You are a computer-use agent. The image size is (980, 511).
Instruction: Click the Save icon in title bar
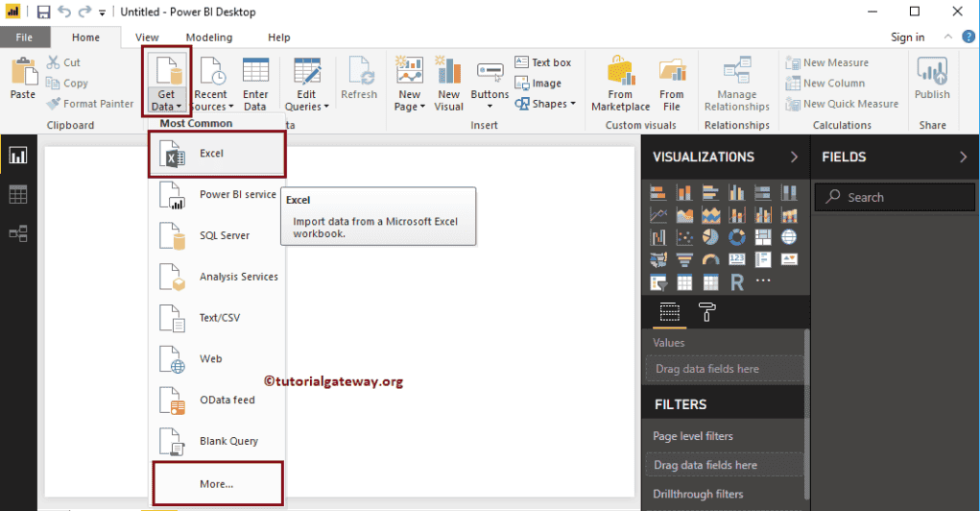coord(43,12)
